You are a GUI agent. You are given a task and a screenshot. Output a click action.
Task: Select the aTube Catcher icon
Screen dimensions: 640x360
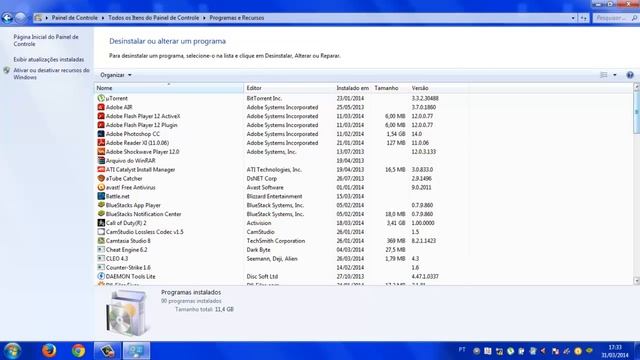pos(101,178)
